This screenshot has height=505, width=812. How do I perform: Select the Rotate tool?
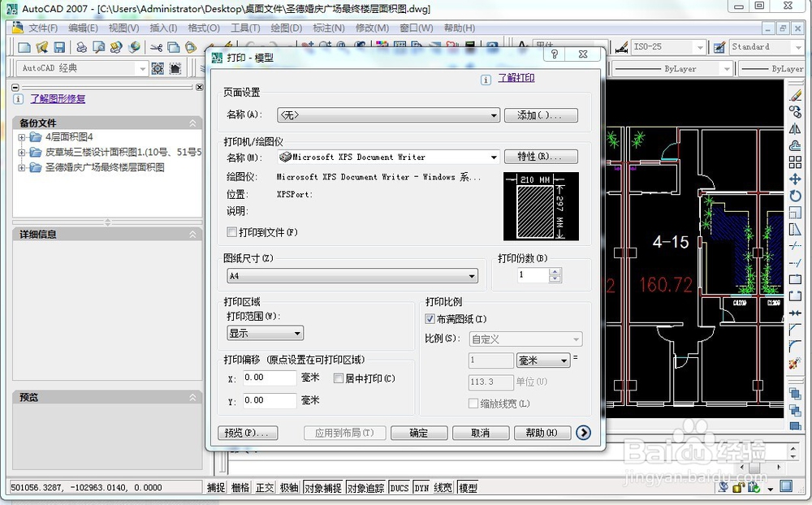tap(795, 196)
